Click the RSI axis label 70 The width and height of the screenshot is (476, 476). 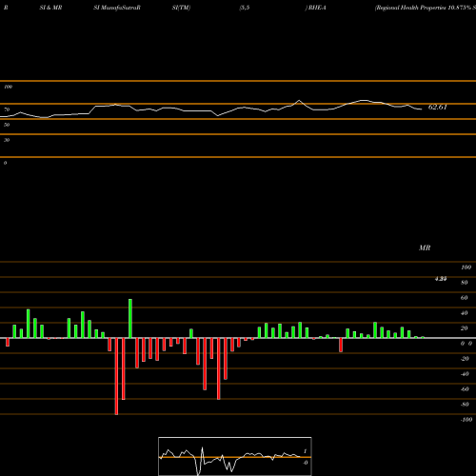7,109
